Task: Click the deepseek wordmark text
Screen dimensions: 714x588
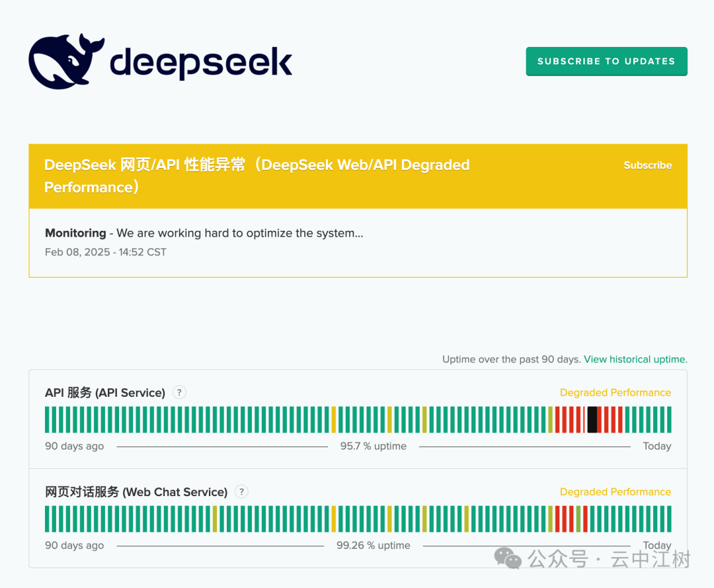Action: [201, 63]
